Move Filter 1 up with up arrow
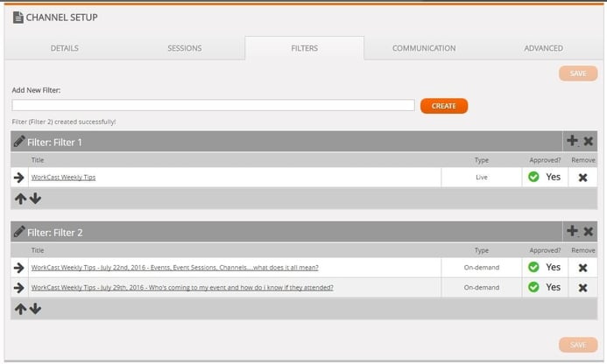This screenshot has width=607, height=364. [x=20, y=199]
